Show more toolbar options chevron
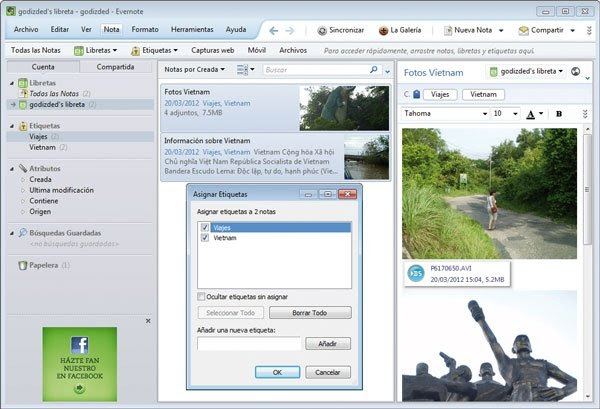Screen dimensions: 600x409 pos(589,31)
